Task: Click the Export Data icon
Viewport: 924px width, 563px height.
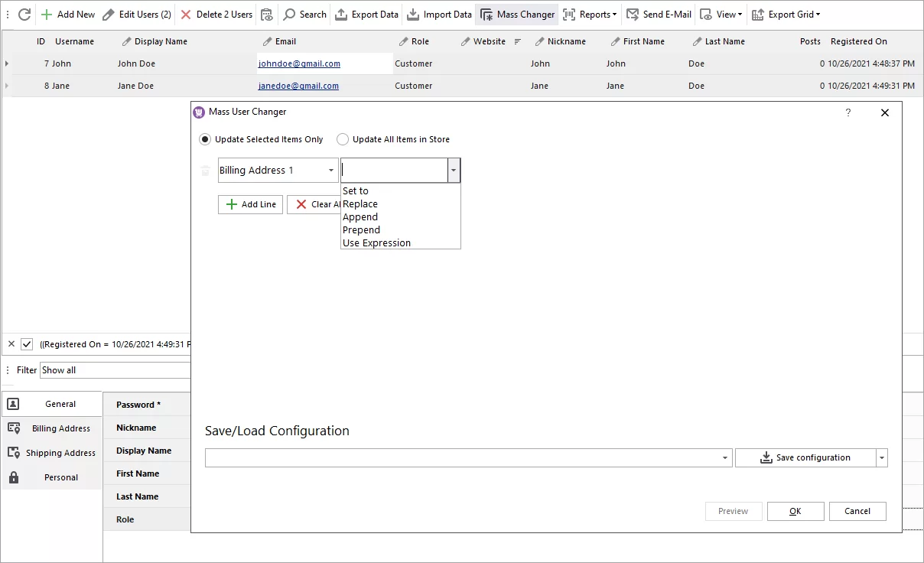Action: pyautogui.click(x=366, y=14)
